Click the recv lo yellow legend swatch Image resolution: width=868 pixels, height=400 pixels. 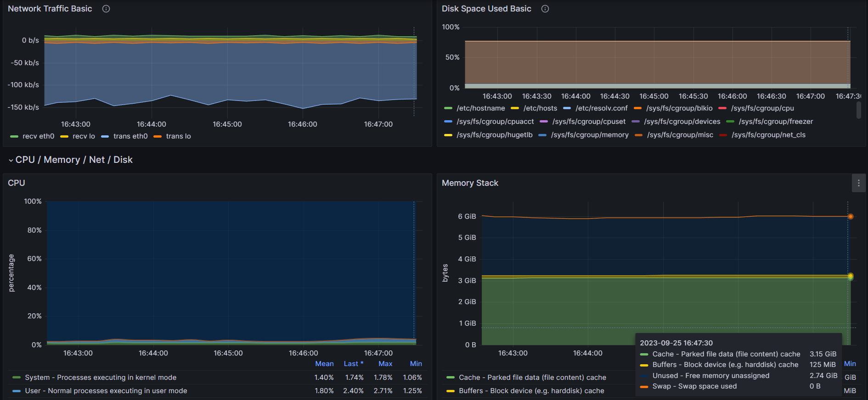(64, 136)
